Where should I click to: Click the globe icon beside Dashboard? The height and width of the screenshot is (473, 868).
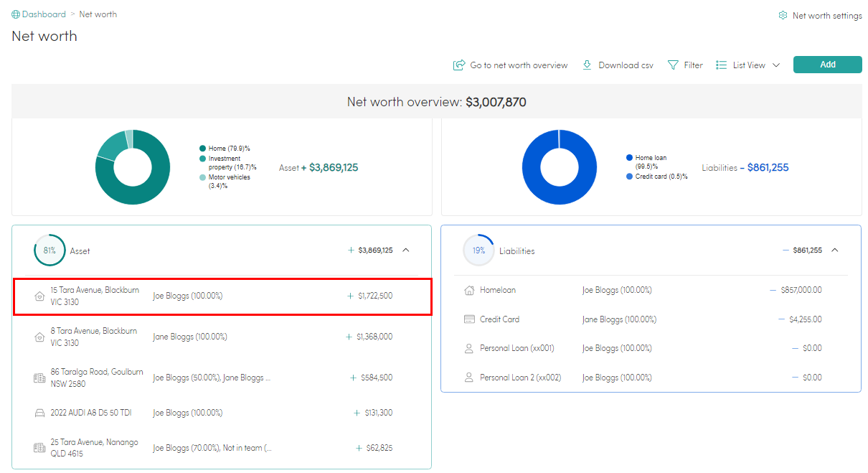click(x=16, y=14)
